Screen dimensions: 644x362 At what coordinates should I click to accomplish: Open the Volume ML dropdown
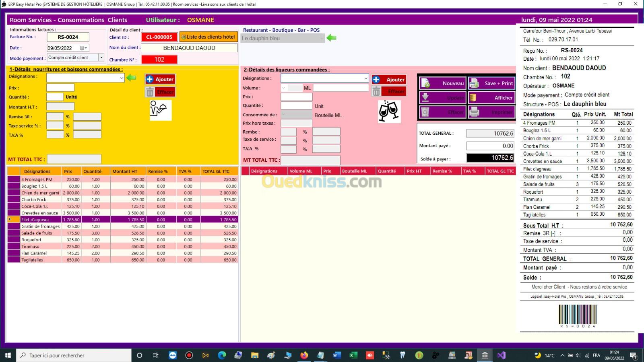pyautogui.click(x=284, y=88)
